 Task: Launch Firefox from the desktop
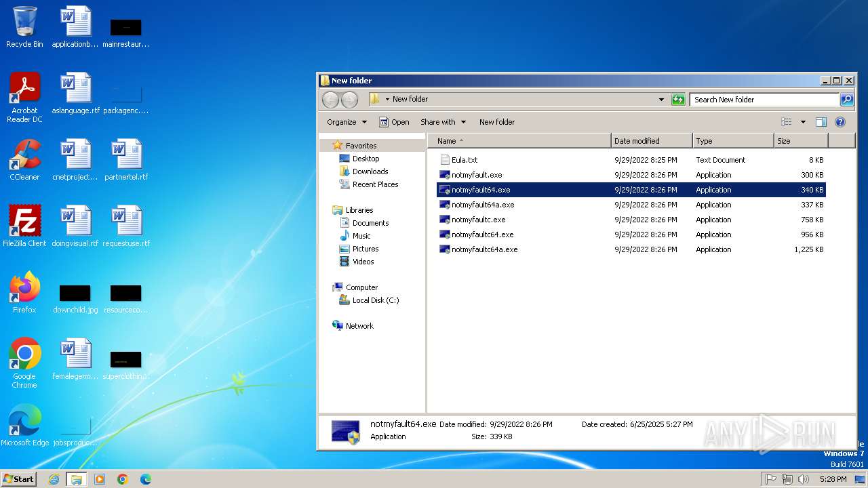click(24, 293)
